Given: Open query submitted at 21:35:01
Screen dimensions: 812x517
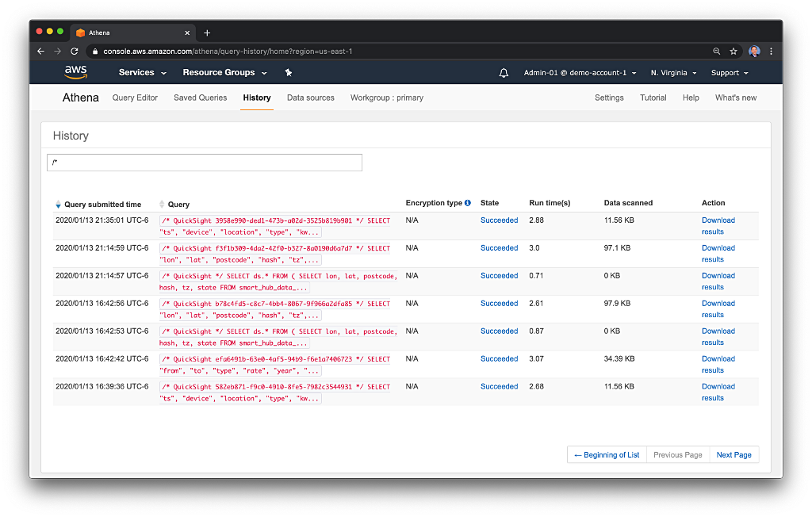Looking at the screenshot, I should [x=275, y=226].
